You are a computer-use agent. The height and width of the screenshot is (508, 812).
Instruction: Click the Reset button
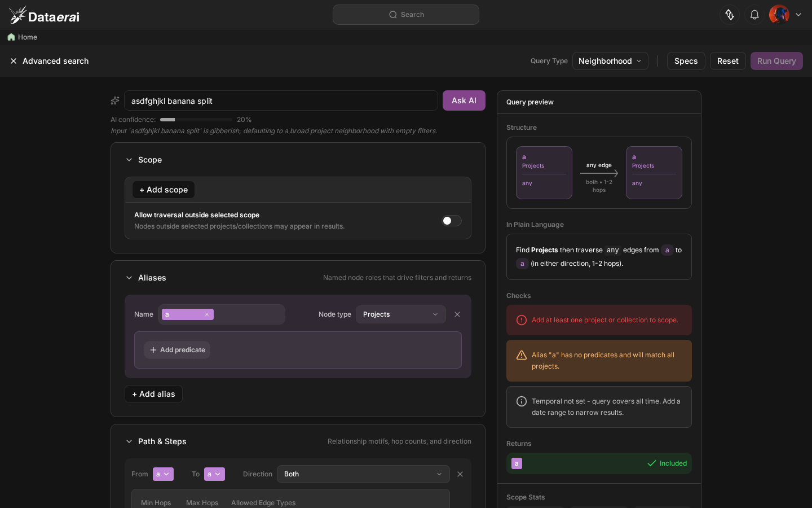coord(728,61)
